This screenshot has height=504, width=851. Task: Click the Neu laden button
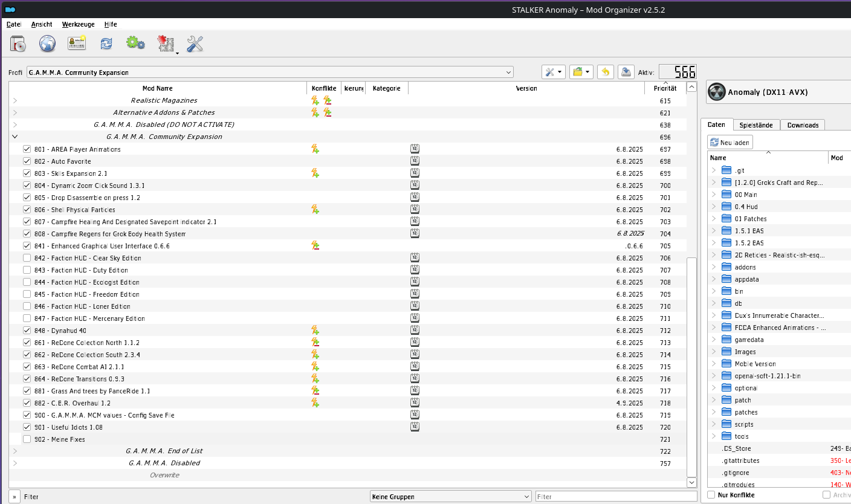click(730, 143)
